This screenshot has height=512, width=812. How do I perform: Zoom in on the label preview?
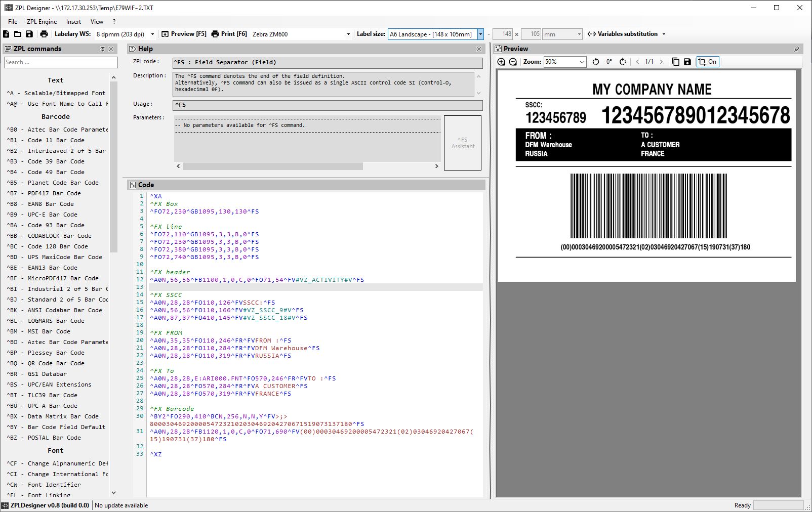pyautogui.click(x=501, y=61)
